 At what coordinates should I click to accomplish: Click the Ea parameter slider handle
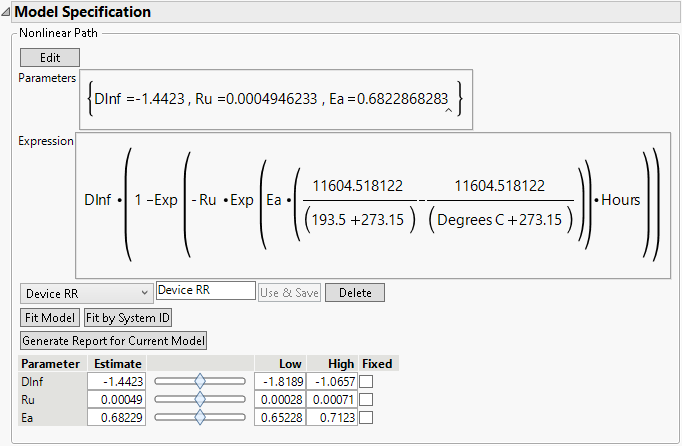tap(200, 417)
